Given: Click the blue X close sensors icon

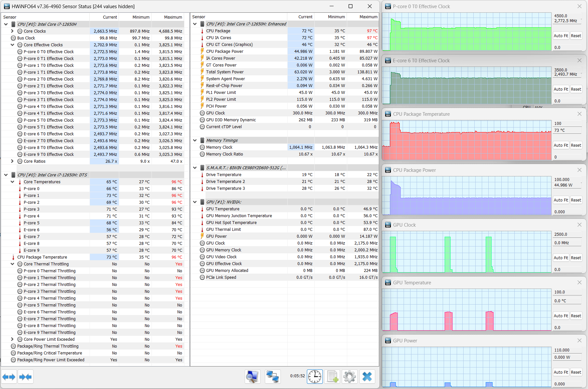Looking at the screenshot, I should [x=367, y=377].
